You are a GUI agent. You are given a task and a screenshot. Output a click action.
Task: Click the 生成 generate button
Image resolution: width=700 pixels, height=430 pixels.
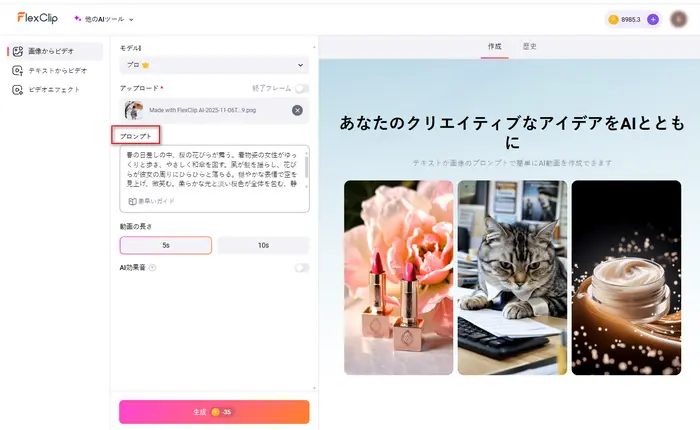pyautogui.click(x=214, y=412)
